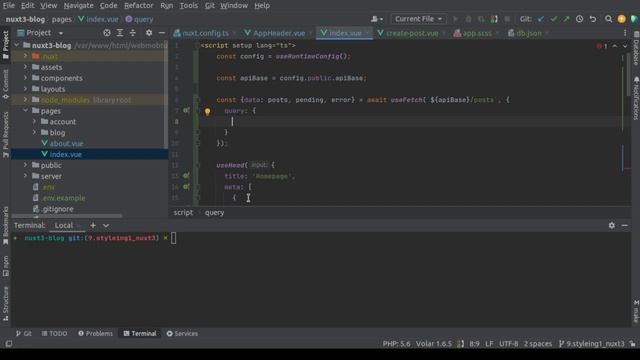Viewport: 640px width, 360px height.
Task: Click the editor tabs more options icon
Action: coord(625,33)
